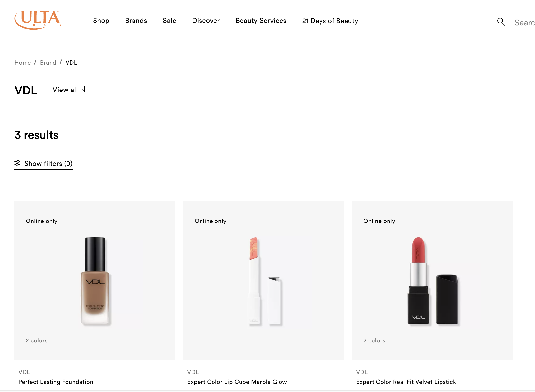Screen dimensions: 535x392
Task: Open the Brands menu
Action: click(x=136, y=21)
